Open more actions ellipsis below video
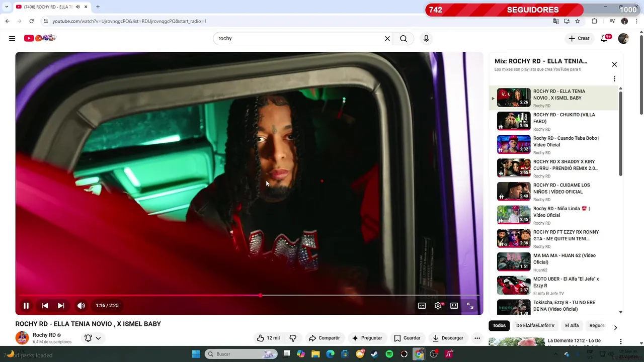Viewport: 644px width, 362px height. (x=477, y=338)
